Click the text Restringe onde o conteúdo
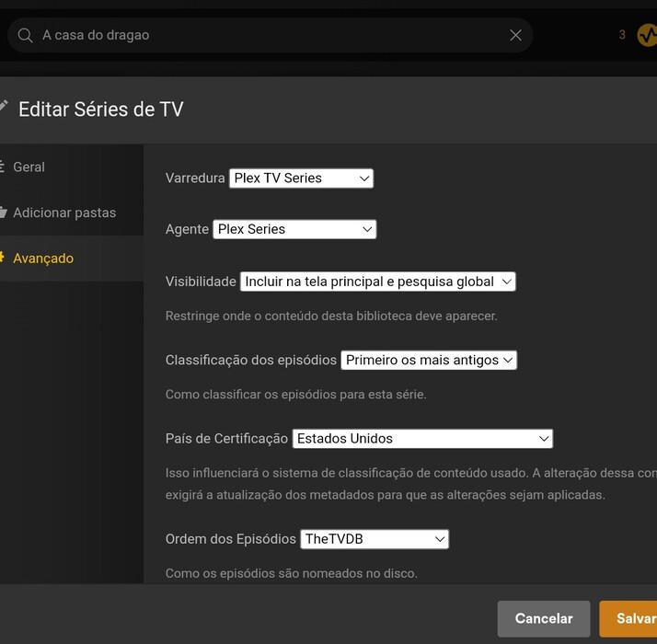This screenshot has height=644, width=657. [x=331, y=316]
